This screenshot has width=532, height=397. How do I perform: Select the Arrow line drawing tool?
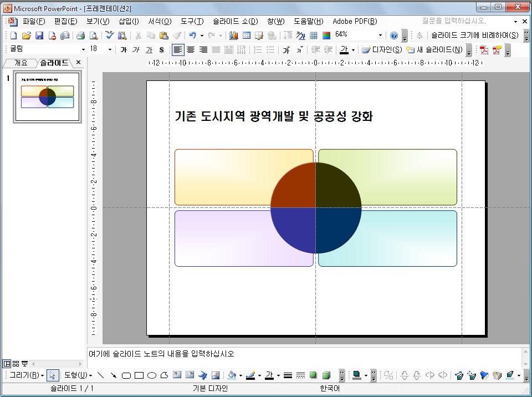[x=114, y=375]
